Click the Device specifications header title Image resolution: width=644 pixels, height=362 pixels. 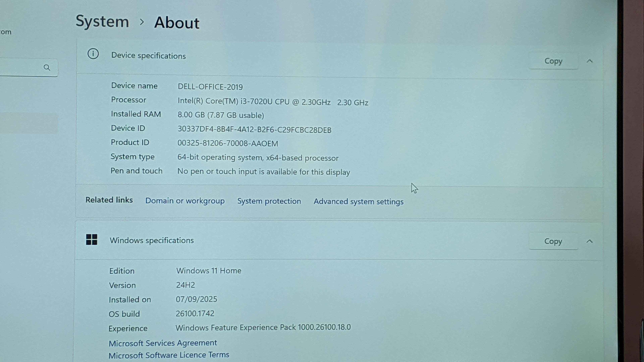(x=148, y=55)
